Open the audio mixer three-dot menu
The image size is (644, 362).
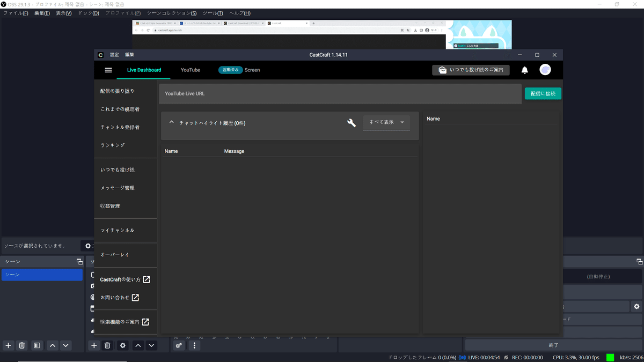194,345
